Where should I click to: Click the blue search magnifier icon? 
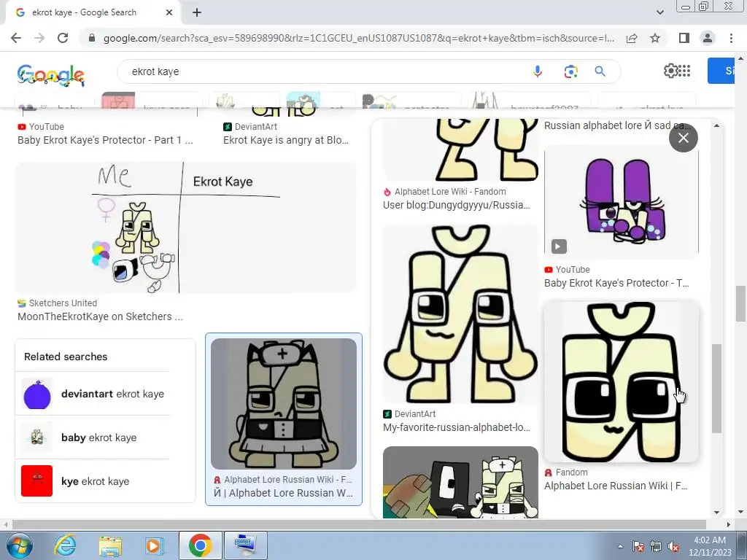600,71
